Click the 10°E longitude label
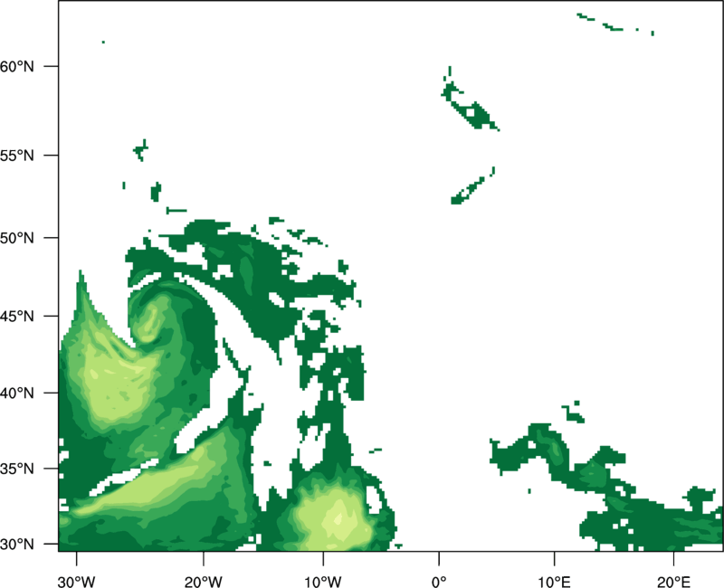This screenshot has height=588, width=724. coord(554,582)
